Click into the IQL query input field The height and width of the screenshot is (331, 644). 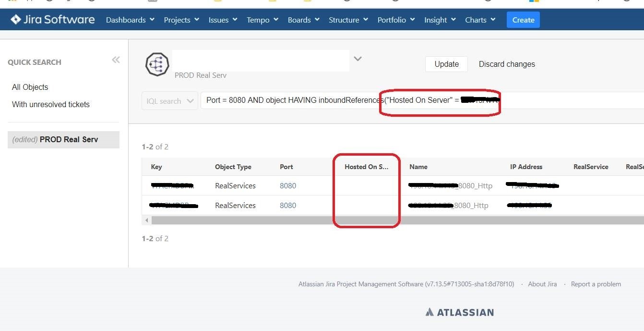422,100
